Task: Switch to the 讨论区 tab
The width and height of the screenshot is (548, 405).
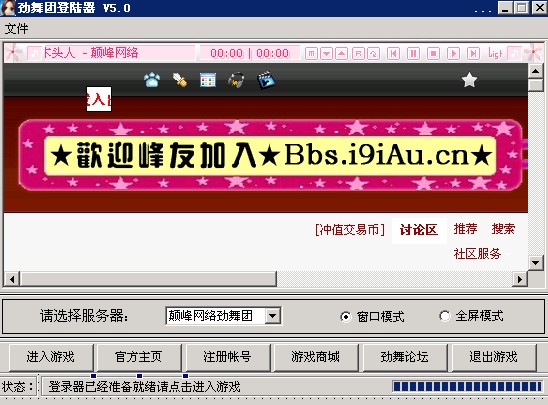Action: [x=419, y=230]
